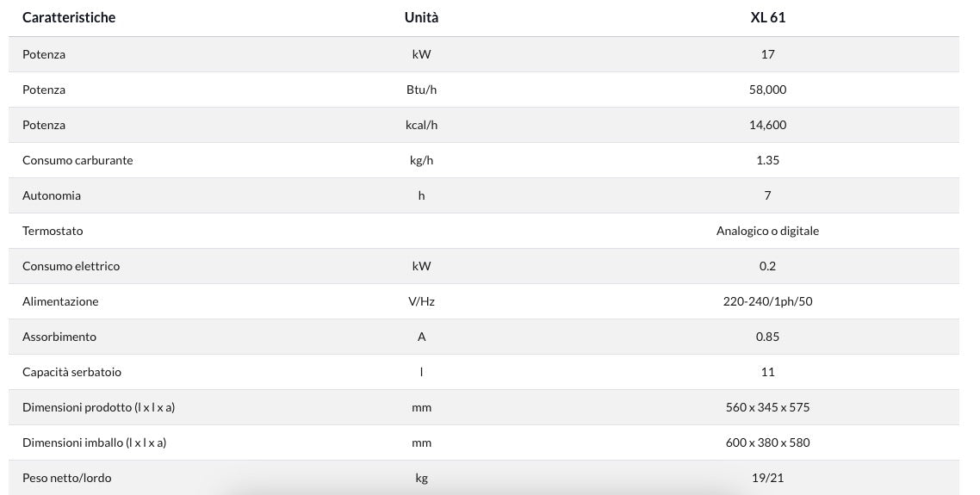Click the Unità column header
This screenshot has width=980, height=495.
[x=421, y=17]
